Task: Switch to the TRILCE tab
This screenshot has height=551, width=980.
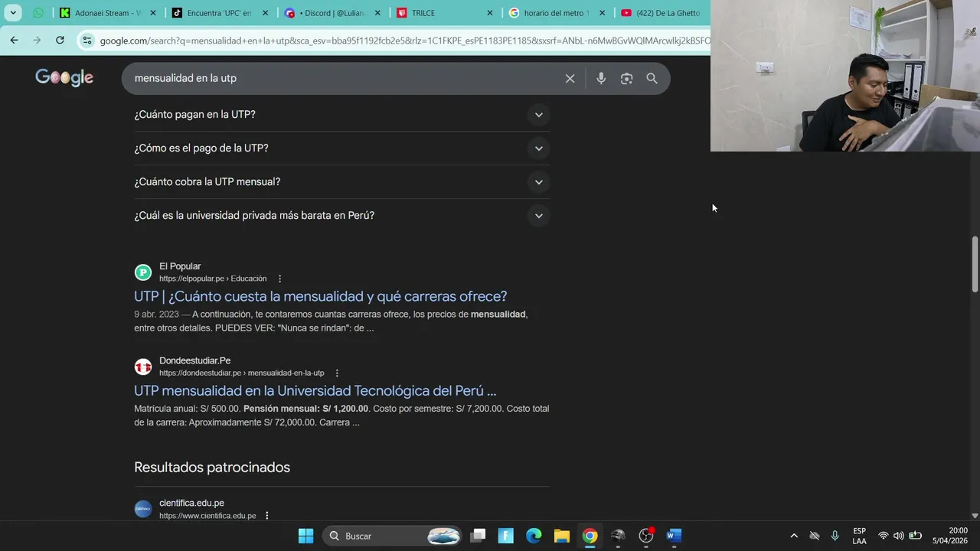Action: [444, 13]
